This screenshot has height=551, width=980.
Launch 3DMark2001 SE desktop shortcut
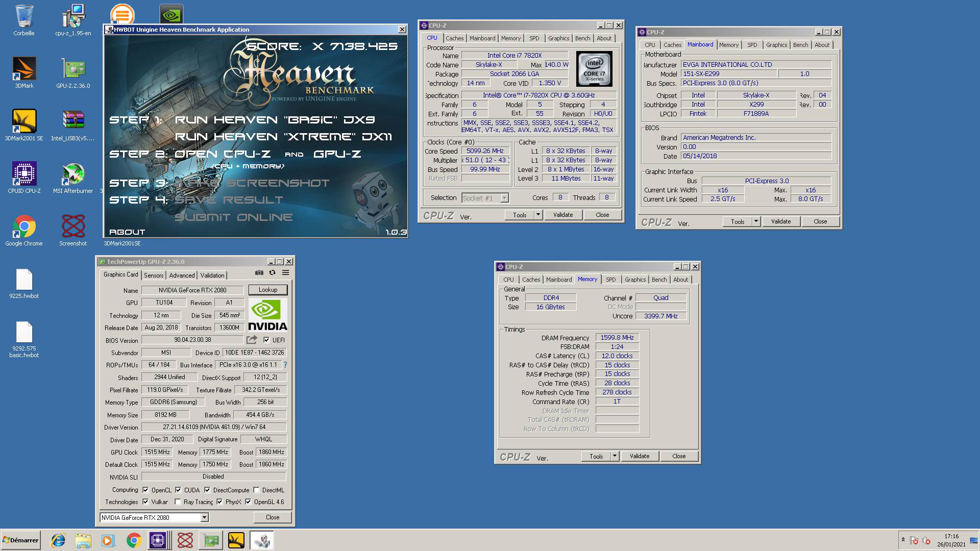coord(24,126)
